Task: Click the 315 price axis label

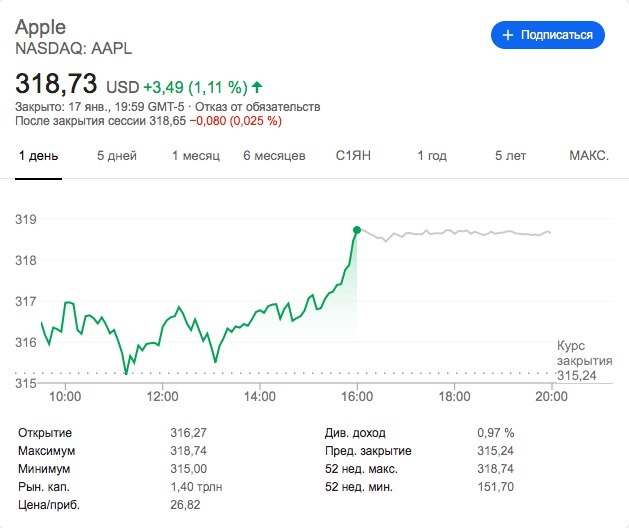Action: 26,383
